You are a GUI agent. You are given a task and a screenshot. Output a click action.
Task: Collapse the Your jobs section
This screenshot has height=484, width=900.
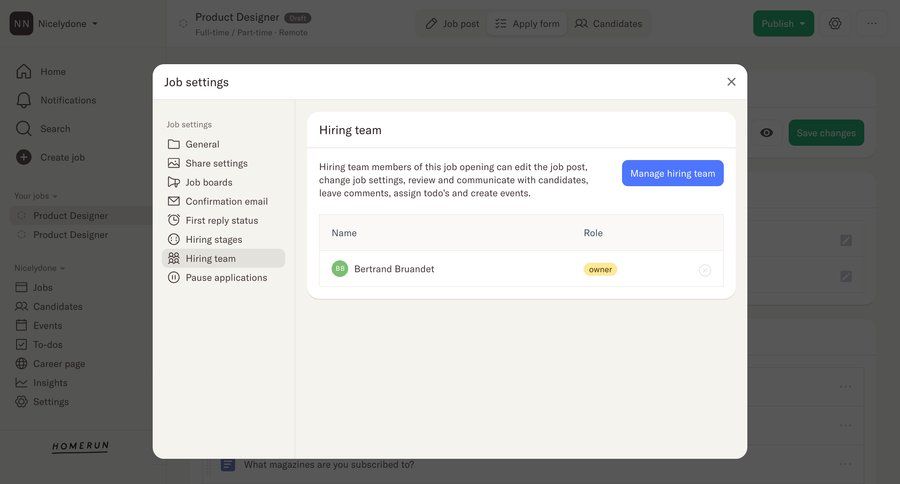(x=36, y=196)
